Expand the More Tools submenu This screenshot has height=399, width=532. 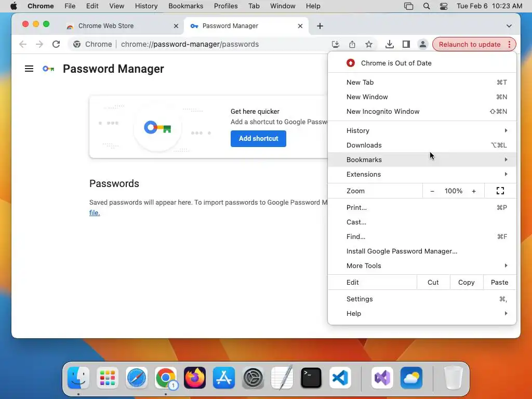tap(422, 266)
